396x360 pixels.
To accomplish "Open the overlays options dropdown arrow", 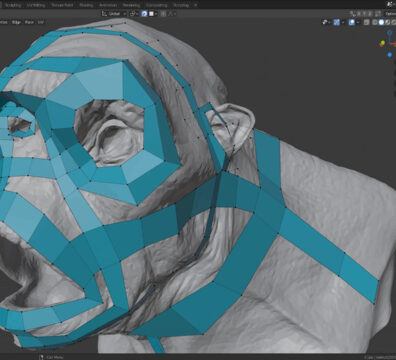I will [x=358, y=22].
